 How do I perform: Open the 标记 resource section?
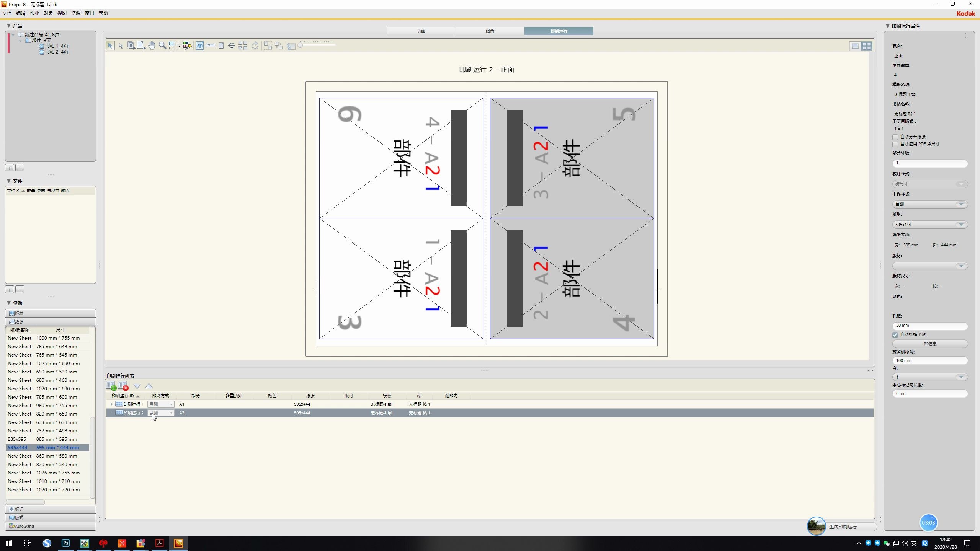(x=51, y=509)
